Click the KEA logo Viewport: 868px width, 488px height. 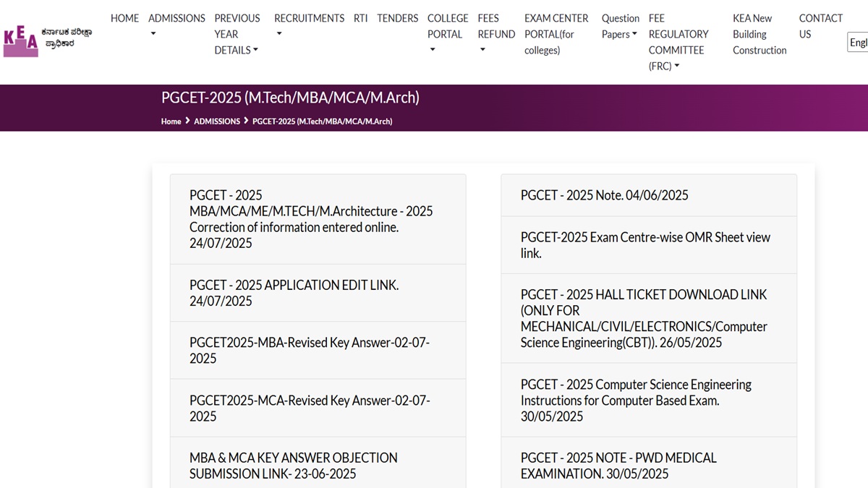coord(48,42)
